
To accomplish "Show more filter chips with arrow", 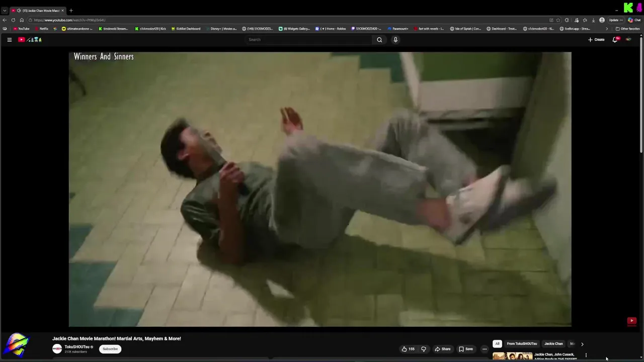I will [582, 344].
